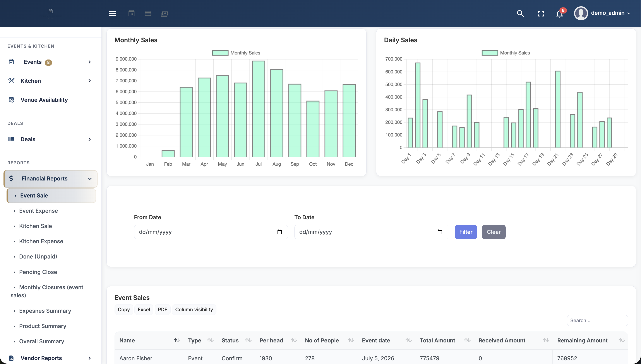Open the Overall Summary report

tap(41, 341)
